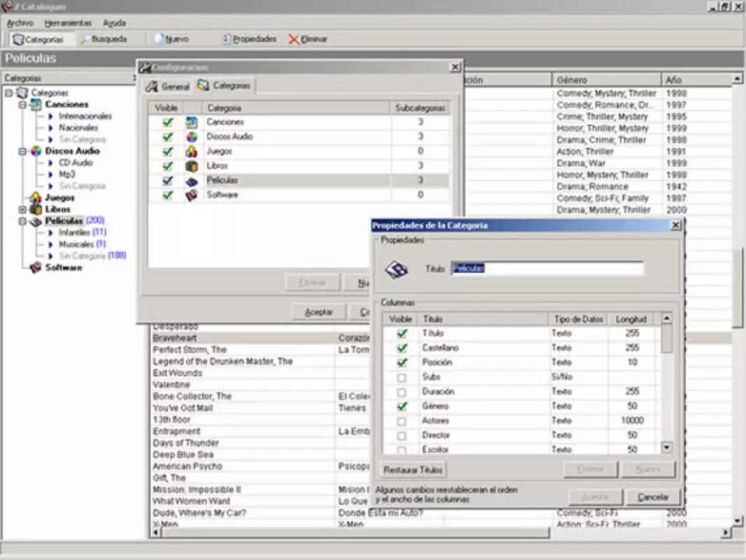This screenshot has height=560, width=746.
Task: Click the Restaurar Títulos button
Action: [413, 470]
